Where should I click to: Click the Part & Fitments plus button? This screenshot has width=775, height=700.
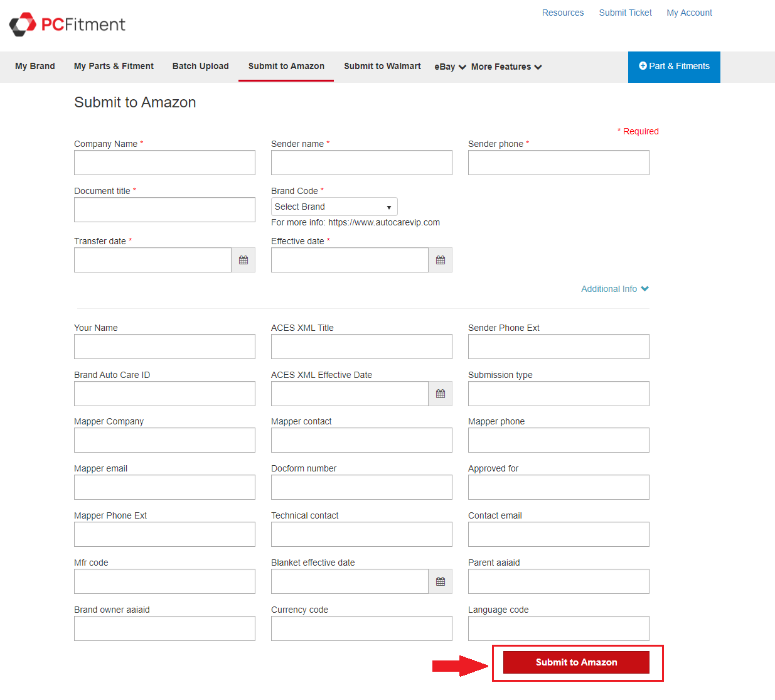(x=674, y=67)
